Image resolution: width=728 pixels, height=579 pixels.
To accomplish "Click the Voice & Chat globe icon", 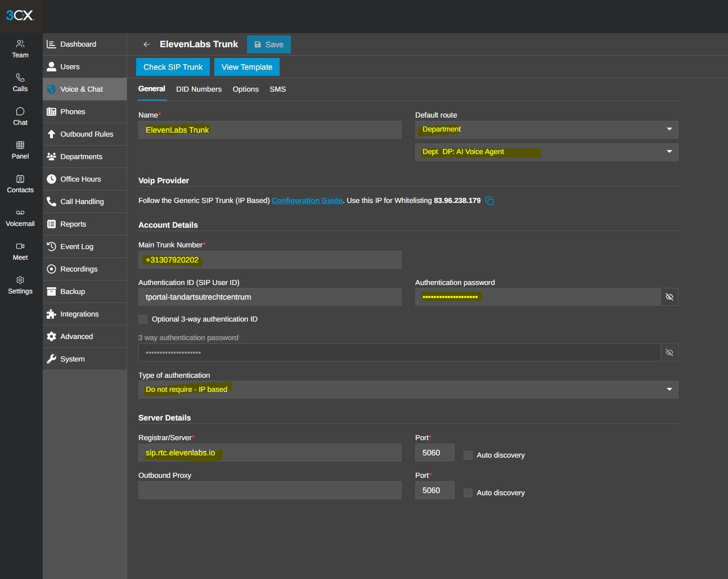I will pyautogui.click(x=51, y=89).
